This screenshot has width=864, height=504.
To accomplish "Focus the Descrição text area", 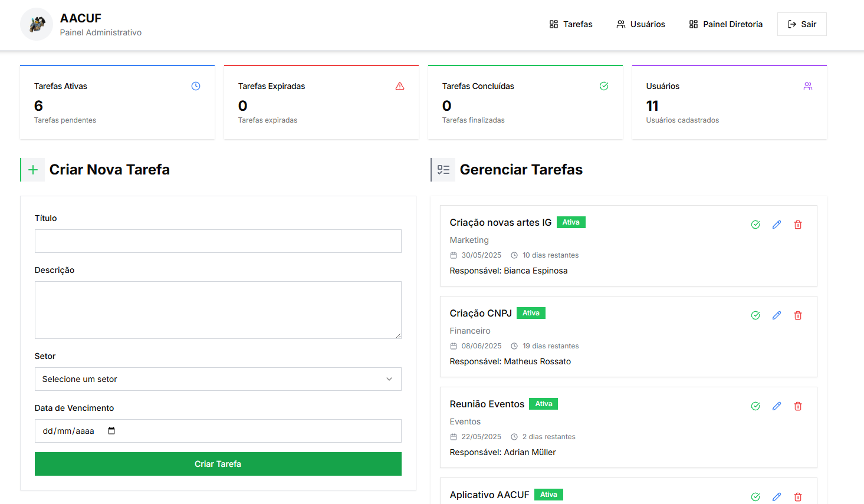I will click(x=218, y=310).
